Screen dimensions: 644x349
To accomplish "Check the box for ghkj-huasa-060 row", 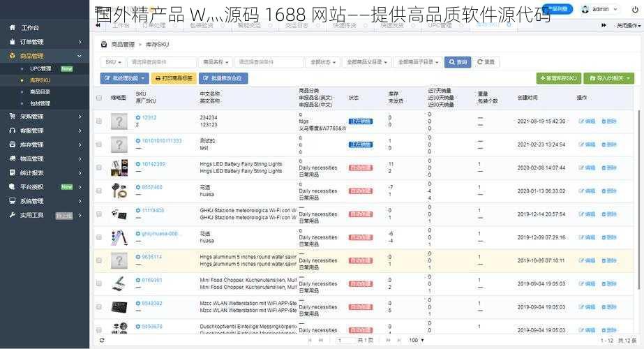I will pyautogui.click(x=99, y=237).
